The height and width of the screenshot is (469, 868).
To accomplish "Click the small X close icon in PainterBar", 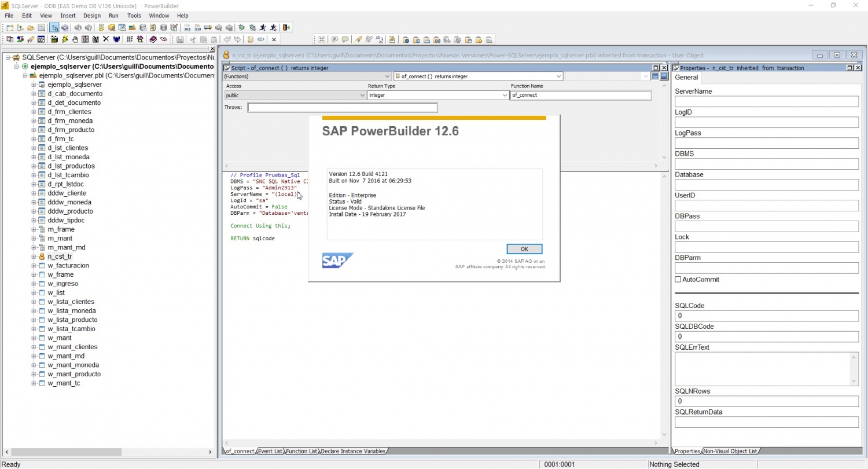I will [274, 39].
